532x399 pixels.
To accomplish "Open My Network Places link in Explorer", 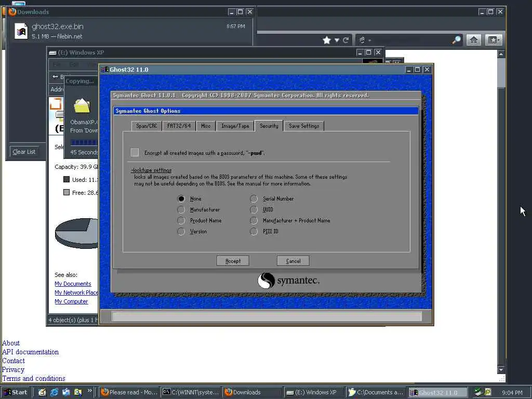I will (x=76, y=292).
